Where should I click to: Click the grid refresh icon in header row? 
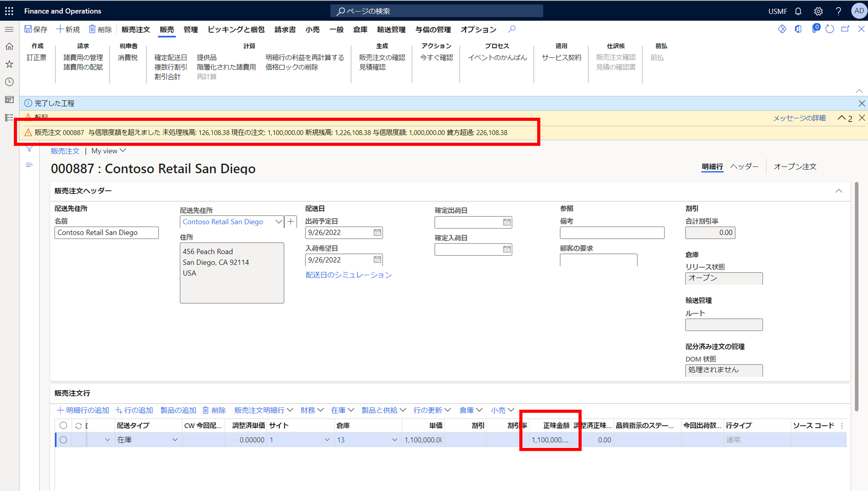click(79, 426)
